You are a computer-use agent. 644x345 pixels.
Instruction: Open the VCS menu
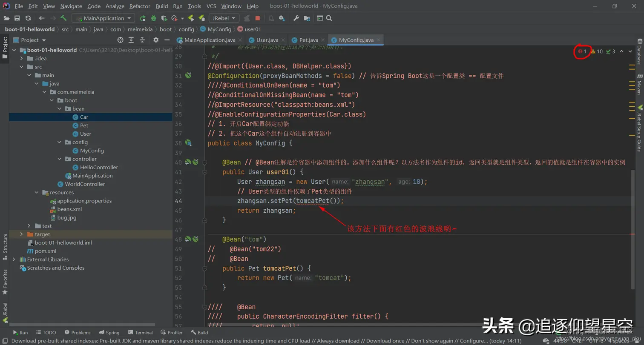click(211, 6)
